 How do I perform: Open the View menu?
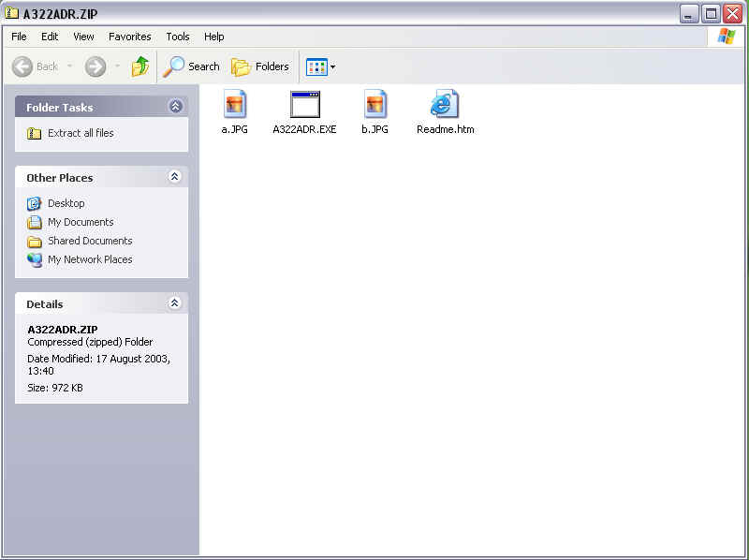pyautogui.click(x=83, y=37)
